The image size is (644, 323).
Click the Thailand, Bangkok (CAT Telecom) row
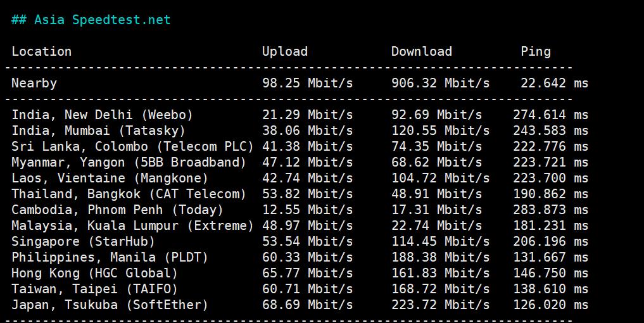[x=129, y=194]
